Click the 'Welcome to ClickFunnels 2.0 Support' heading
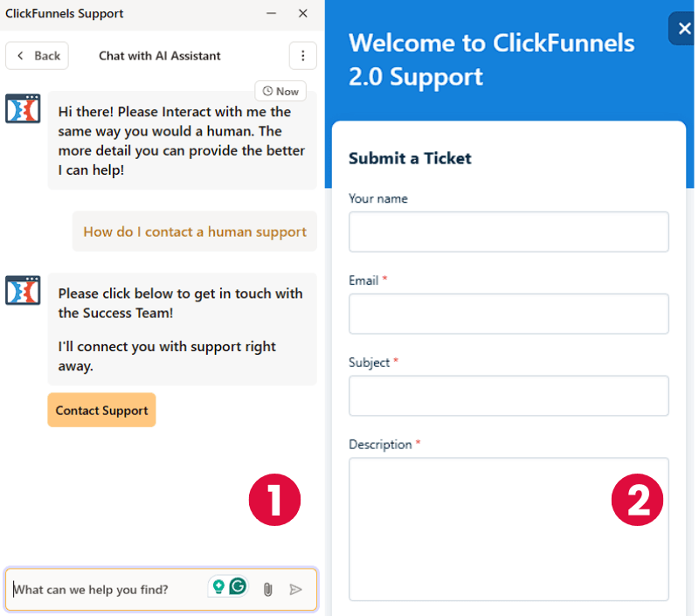The image size is (699, 616). pyautogui.click(x=491, y=59)
